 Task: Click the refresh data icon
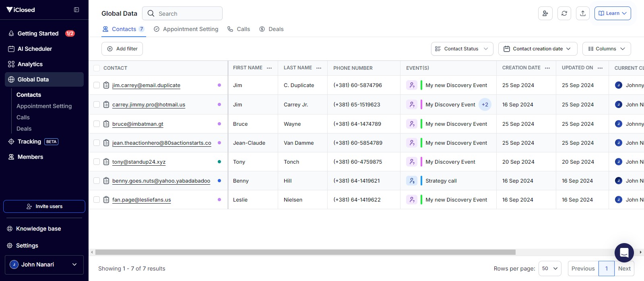(x=564, y=13)
